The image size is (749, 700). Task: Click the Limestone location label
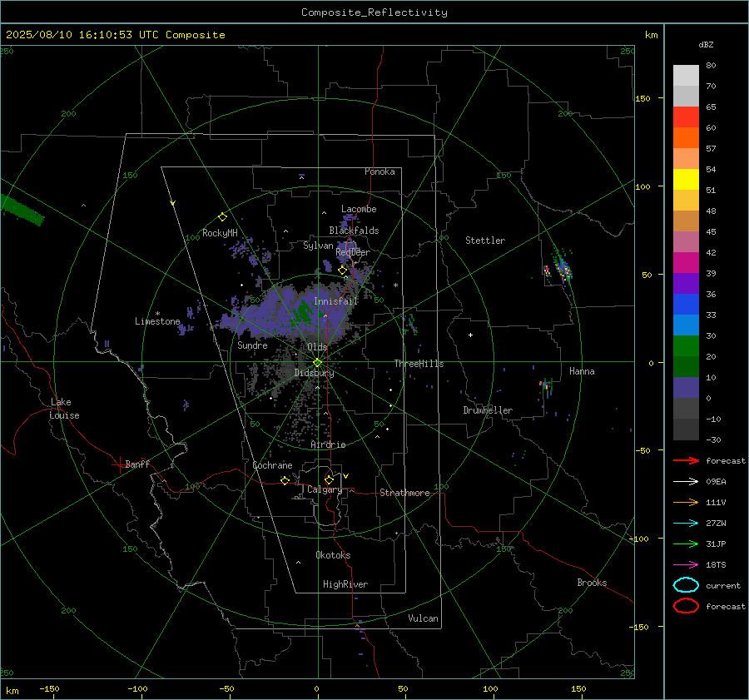click(x=157, y=321)
